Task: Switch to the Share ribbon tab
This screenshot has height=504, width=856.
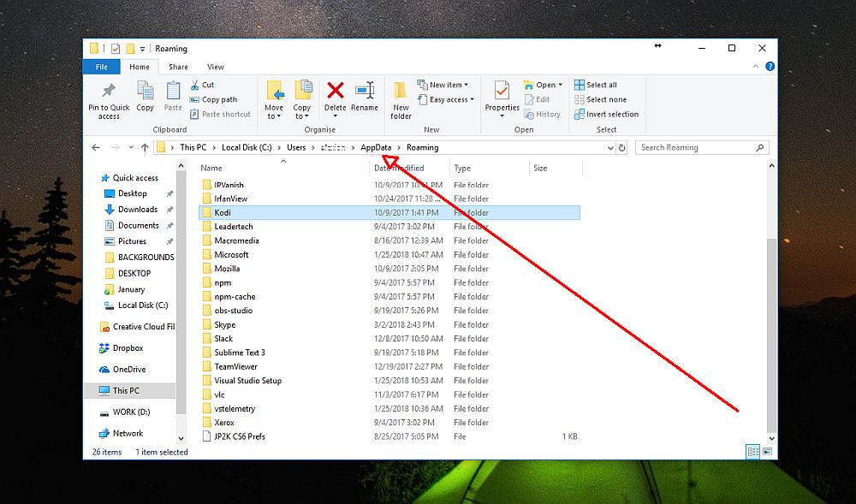Action: pos(178,67)
